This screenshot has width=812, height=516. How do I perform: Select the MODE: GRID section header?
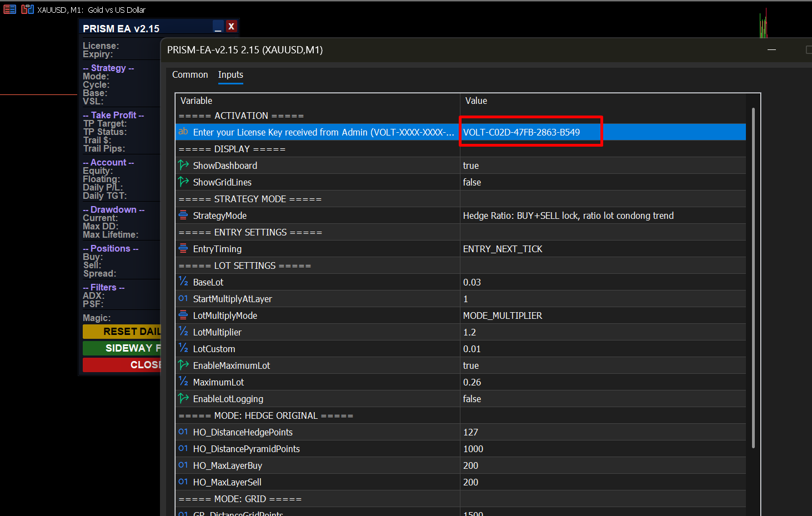460,499
